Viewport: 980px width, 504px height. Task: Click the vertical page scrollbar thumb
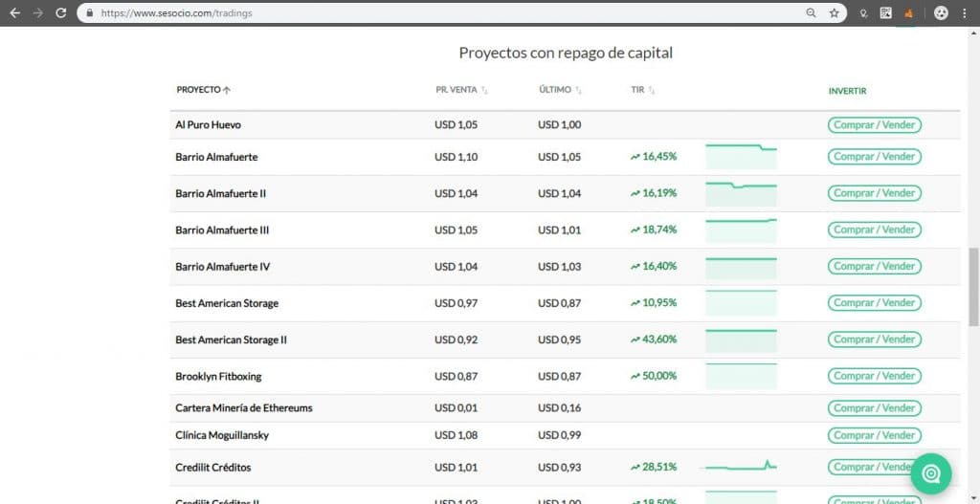point(973,286)
